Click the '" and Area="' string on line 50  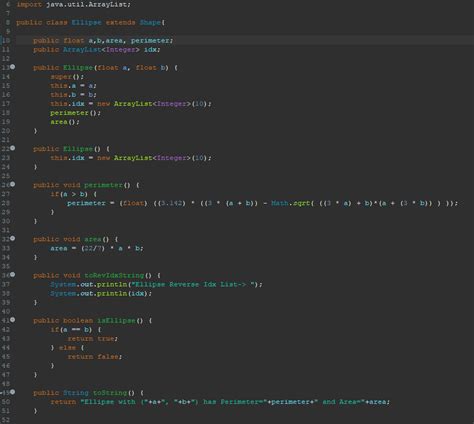339,402
